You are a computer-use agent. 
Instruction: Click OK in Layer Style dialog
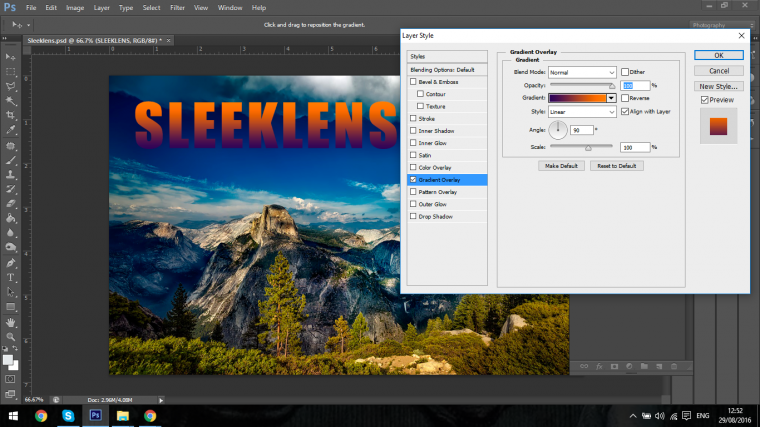click(x=719, y=55)
